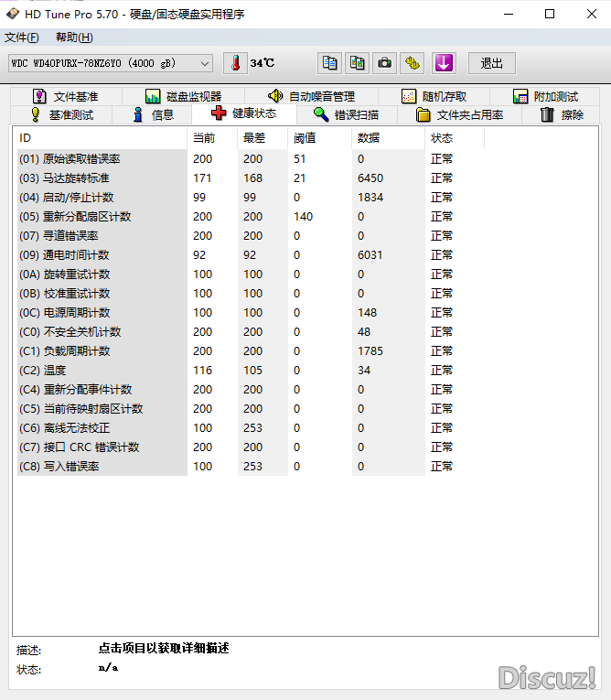Switch to the 自动噪音管理 tab

pos(311,96)
